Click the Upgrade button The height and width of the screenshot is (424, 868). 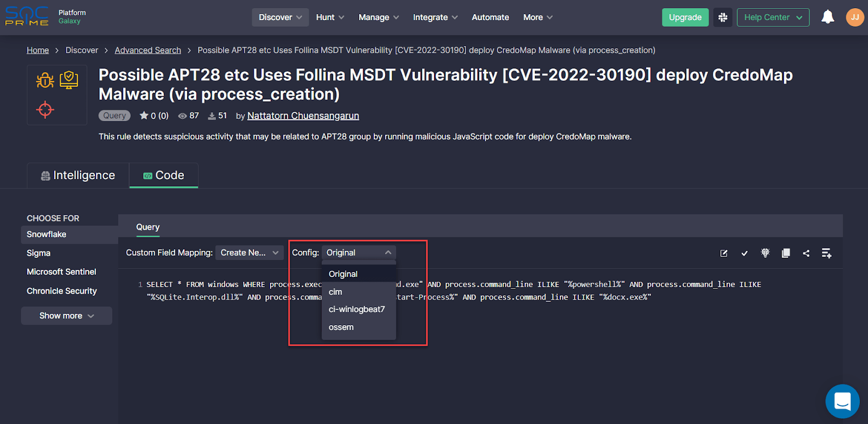685,17
